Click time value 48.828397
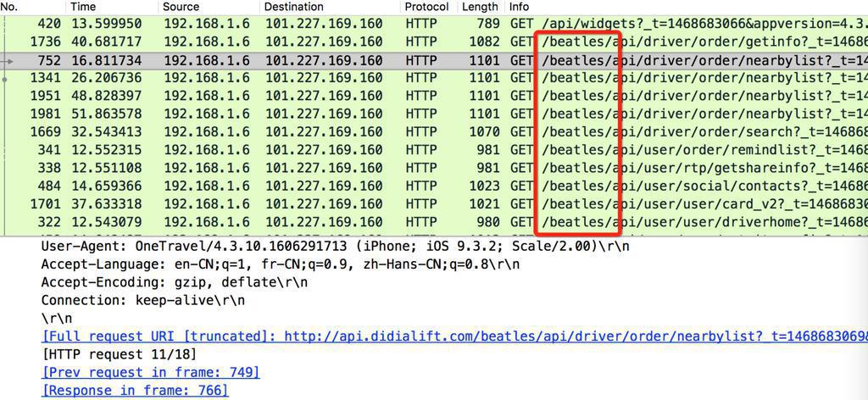 (x=106, y=97)
